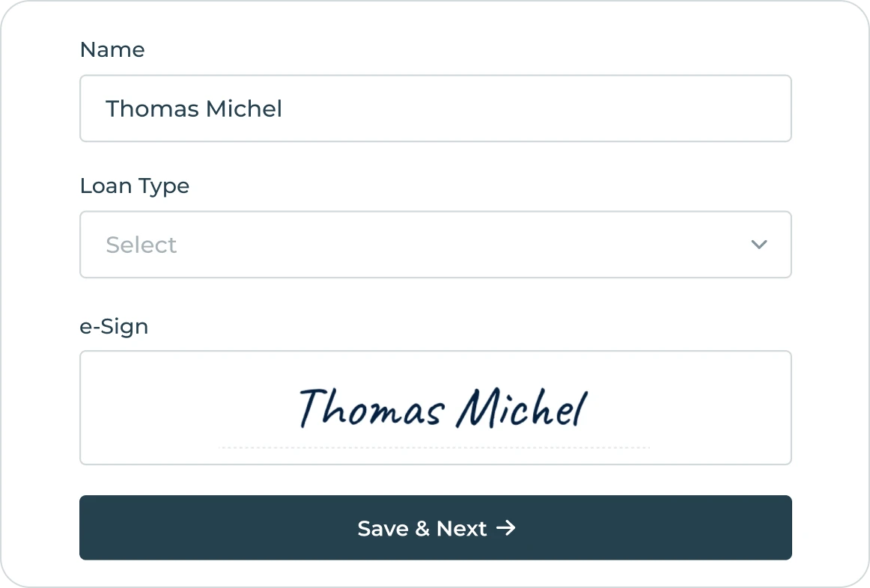870x588 pixels.
Task: Click the 'e-Sign' label
Action: (x=114, y=327)
